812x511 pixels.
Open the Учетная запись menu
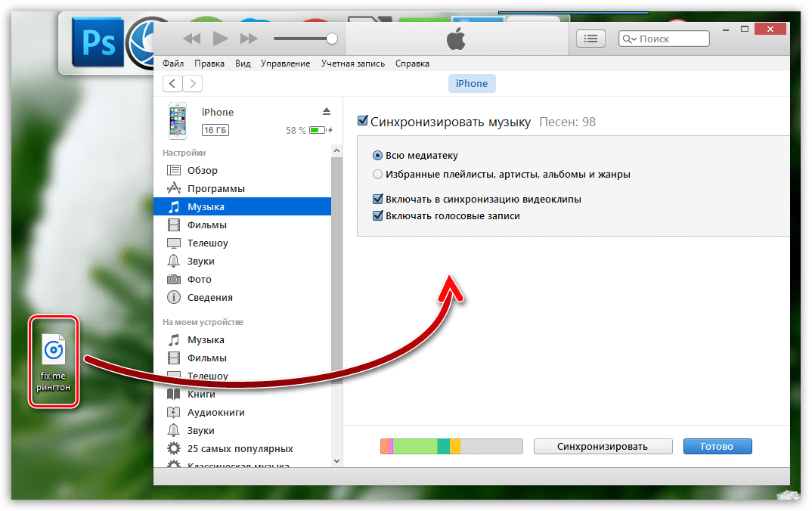coord(352,63)
